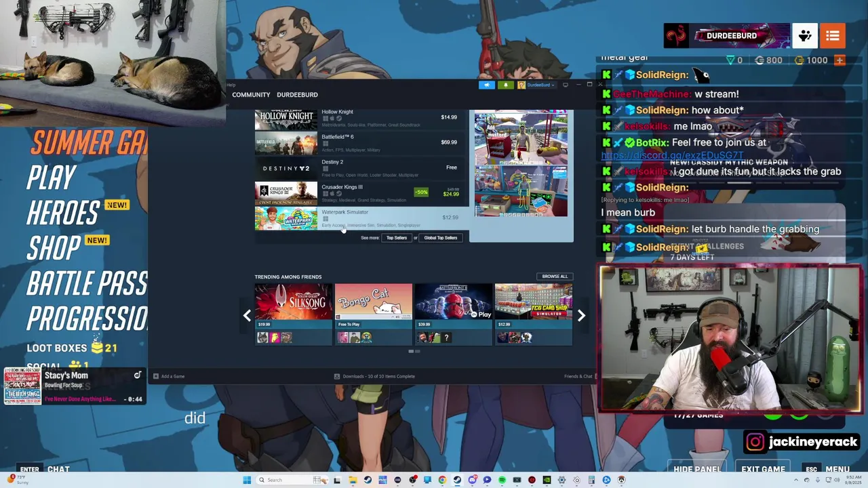Open Windows Start button
The image size is (868, 488).
(x=247, y=480)
